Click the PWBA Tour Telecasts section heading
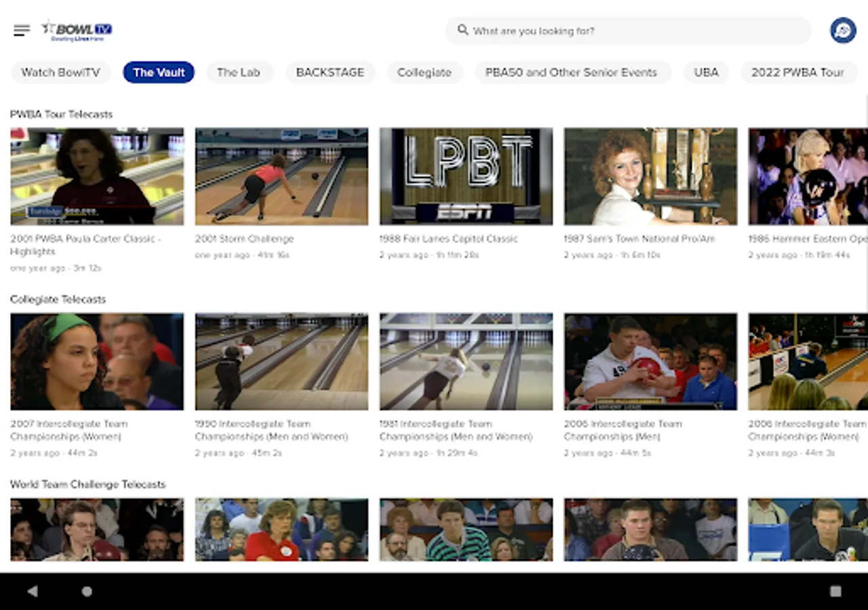The height and width of the screenshot is (610, 868). 62,115
